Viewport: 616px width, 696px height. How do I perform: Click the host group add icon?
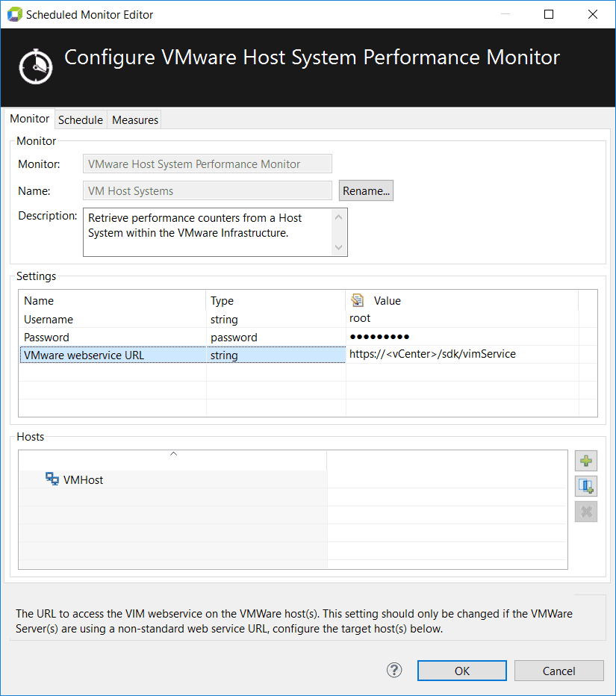[586, 486]
